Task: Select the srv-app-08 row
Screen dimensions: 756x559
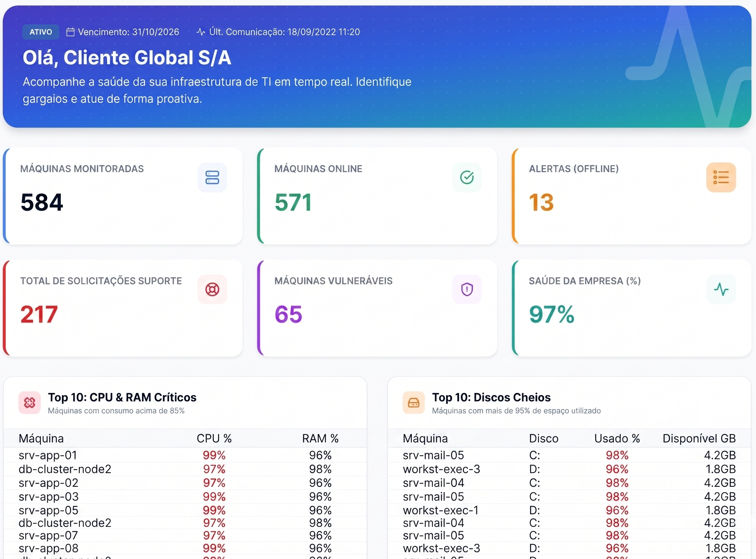Action: (185, 548)
